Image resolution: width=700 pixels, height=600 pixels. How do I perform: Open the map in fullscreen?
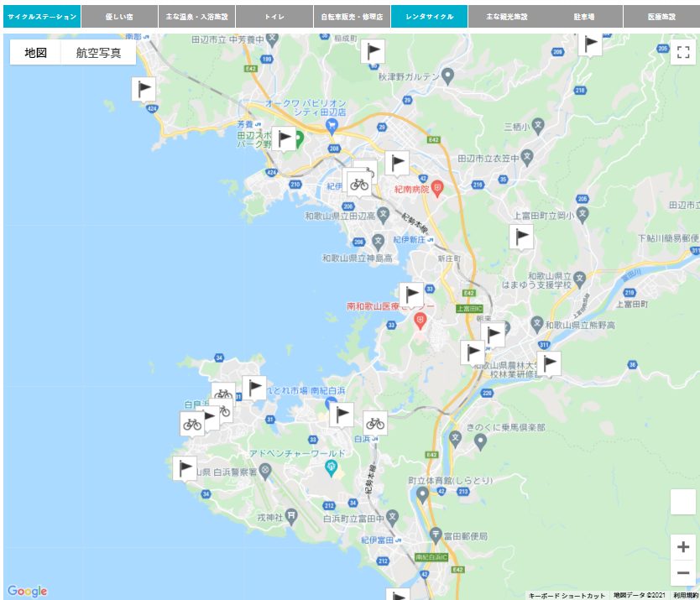683,52
